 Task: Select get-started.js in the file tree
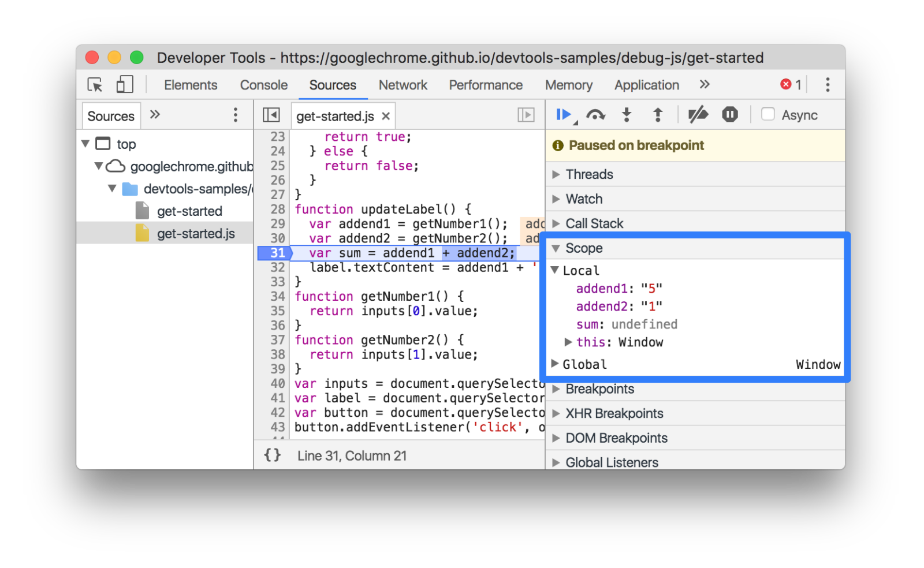195,234
